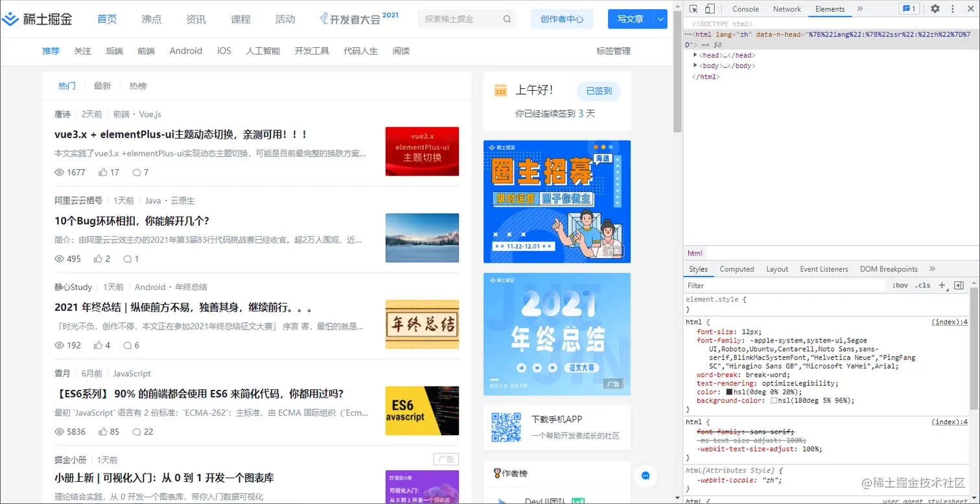Click the DevTools issues counter badge
The width and height of the screenshot is (980, 504).
coord(909,8)
